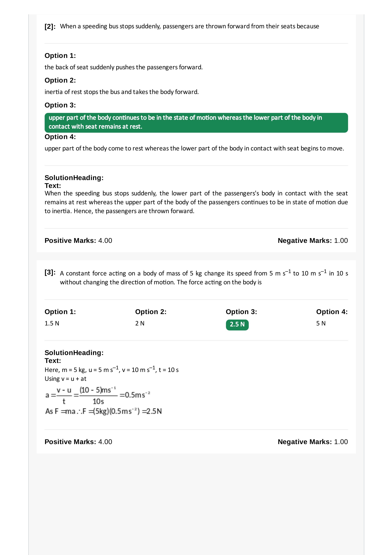Viewport: 392px width, 555px height.
Task: Select upper part comes to rest option
Action: (x=194, y=148)
